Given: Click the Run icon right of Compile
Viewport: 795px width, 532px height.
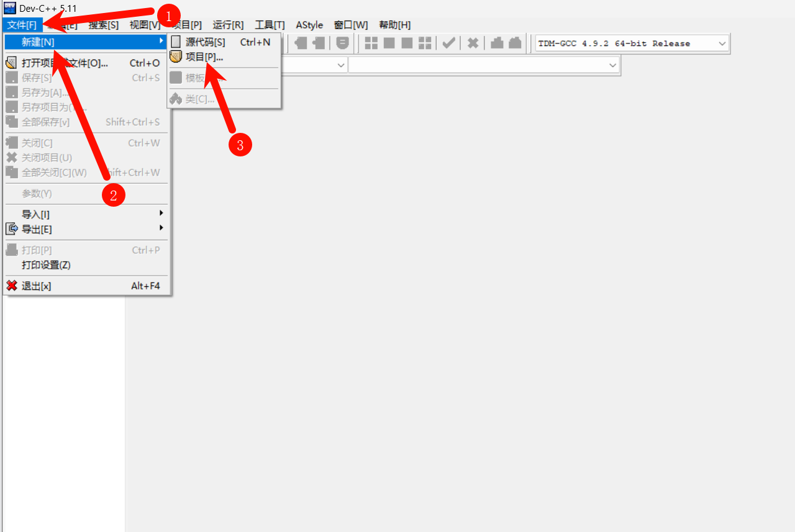Looking at the screenshot, I should (389, 43).
